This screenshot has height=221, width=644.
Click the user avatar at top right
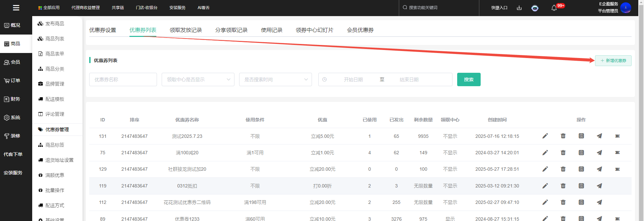pyautogui.click(x=626, y=8)
